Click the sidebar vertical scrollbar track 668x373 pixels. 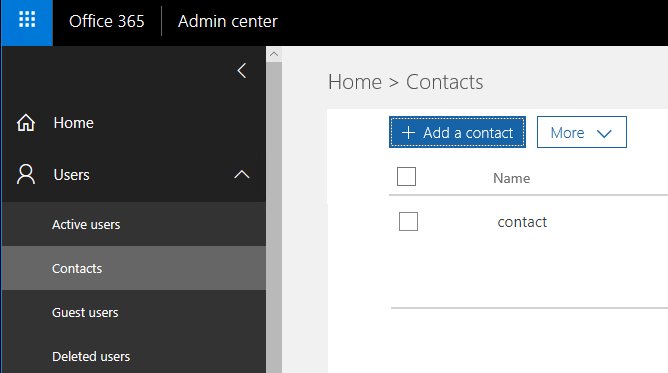[x=274, y=217]
